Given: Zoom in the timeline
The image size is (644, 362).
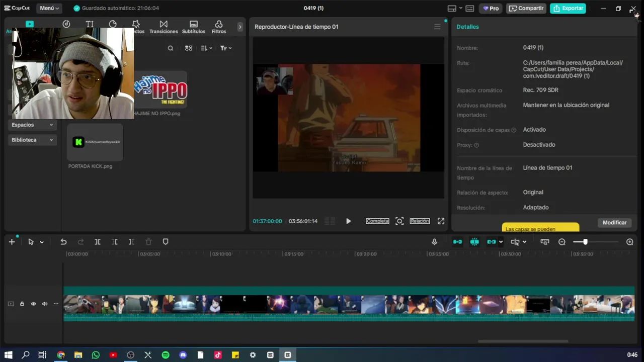Looking at the screenshot, I should [x=629, y=242].
